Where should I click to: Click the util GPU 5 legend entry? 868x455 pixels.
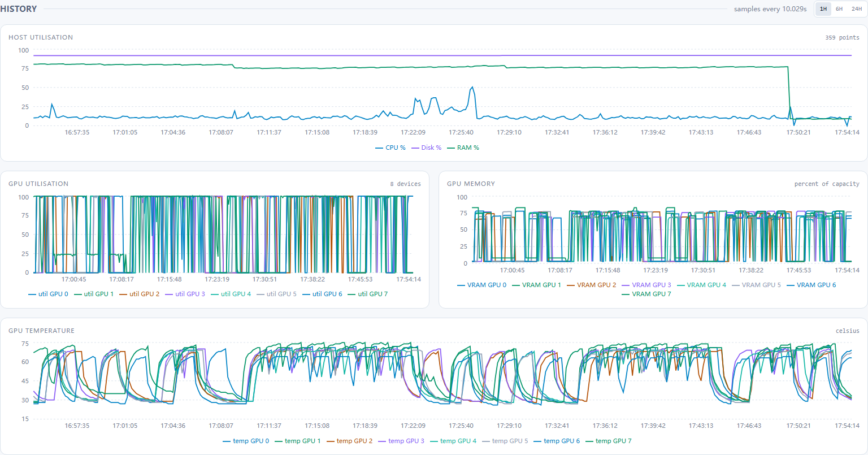click(277, 294)
